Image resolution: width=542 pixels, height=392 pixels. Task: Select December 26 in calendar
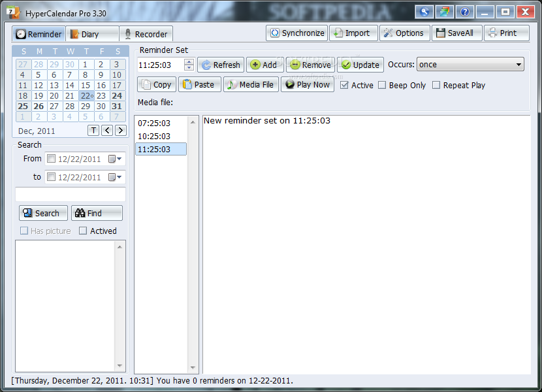tap(39, 106)
